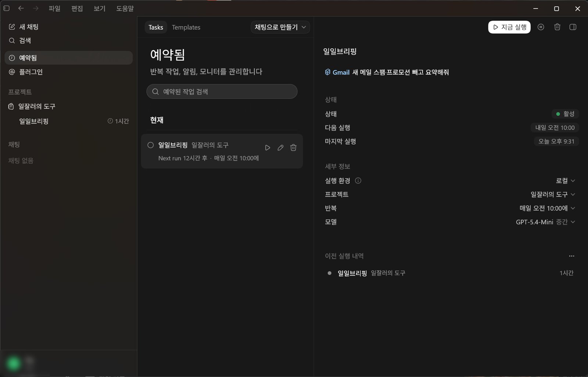Open the 로컬 execution environment dropdown

point(565,181)
